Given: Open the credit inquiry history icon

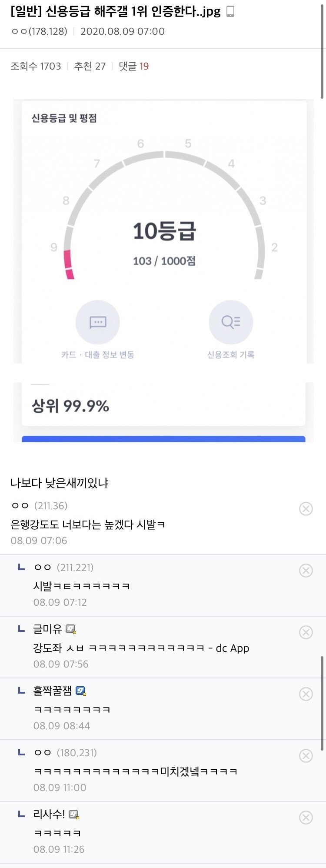Looking at the screenshot, I should (231, 322).
